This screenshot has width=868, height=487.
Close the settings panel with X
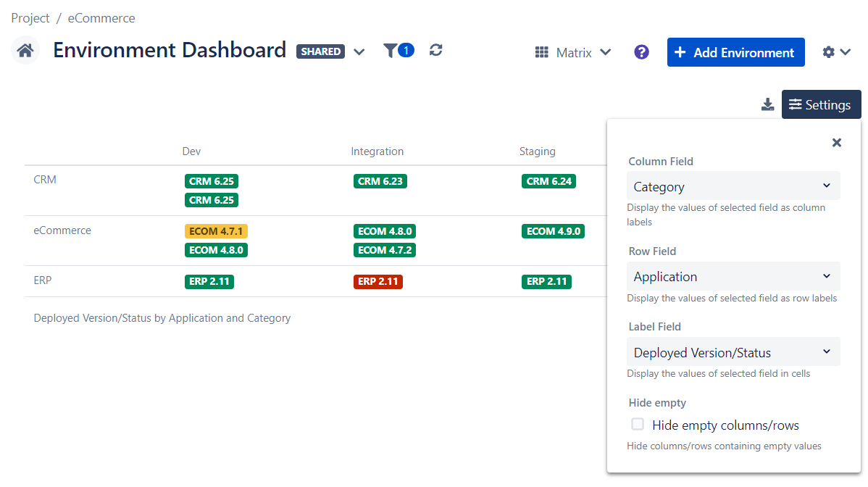pyautogui.click(x=836, y=143)
